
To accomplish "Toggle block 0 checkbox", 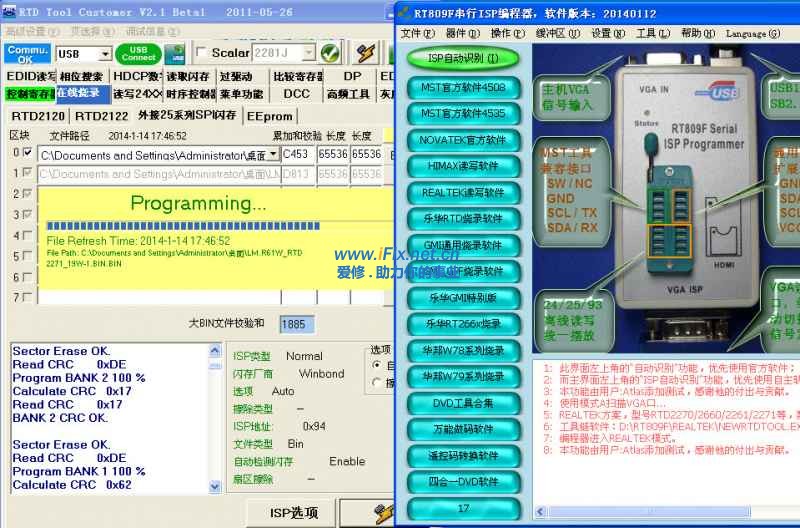I will click(x=28, y=152).
